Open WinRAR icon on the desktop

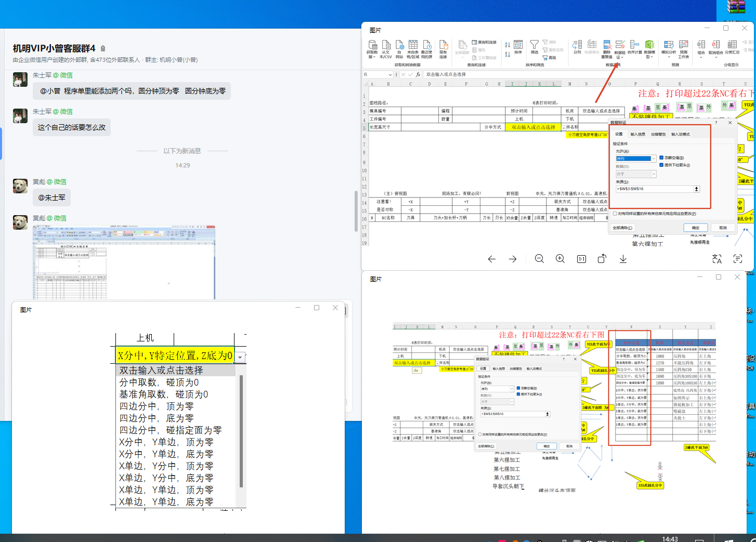[x=736, y=7]
